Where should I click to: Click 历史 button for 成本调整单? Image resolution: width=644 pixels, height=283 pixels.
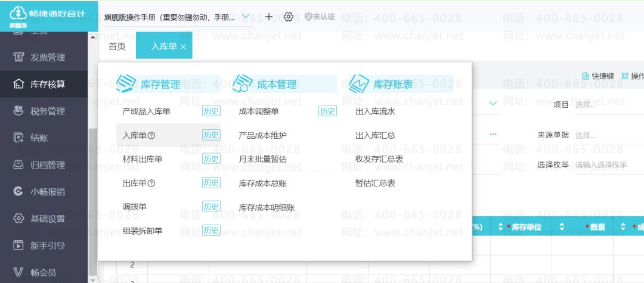327,111
